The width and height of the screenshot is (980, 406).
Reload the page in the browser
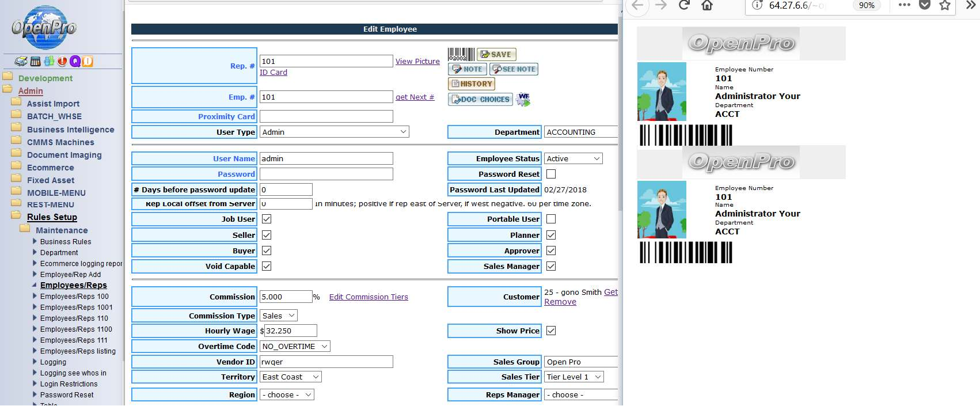[x=684, y=5]
